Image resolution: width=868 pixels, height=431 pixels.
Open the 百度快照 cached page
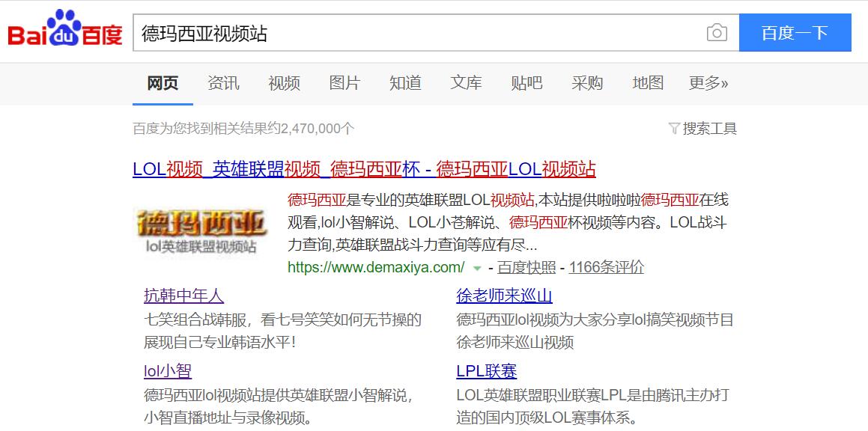tap(526, 268)
